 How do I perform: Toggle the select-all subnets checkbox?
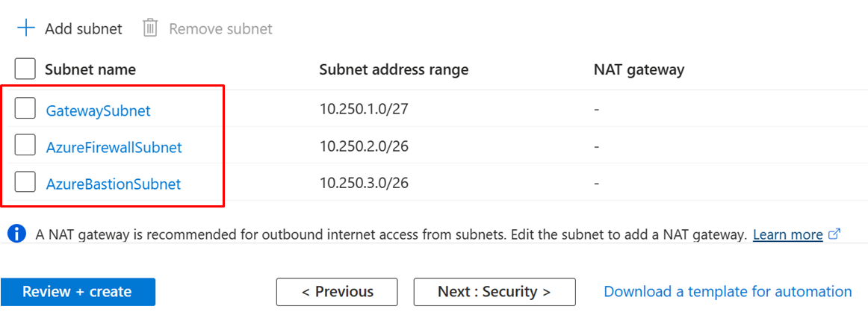pyautogui.click(x=25, y=69)
